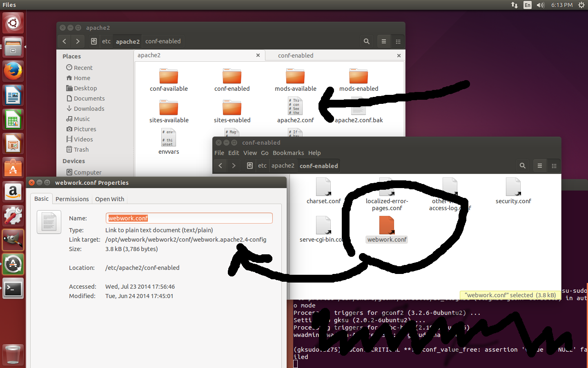
Task: Close the conf-enabled tab in apache2 window
Action: 399,55
